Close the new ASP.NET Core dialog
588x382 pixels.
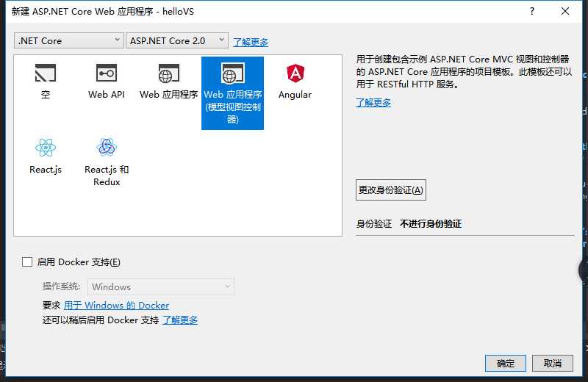pyautogui.click(x=565, y=11)
